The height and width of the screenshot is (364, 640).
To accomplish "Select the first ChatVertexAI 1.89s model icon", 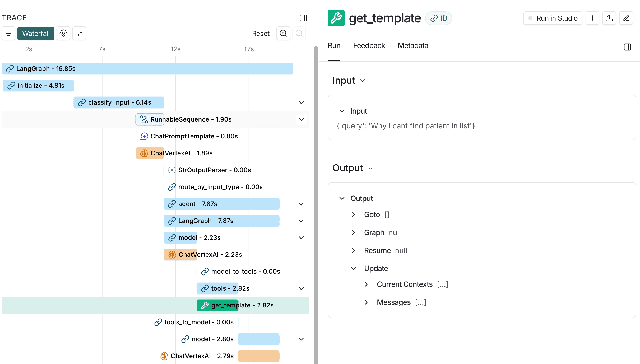I will coord(144,153).
